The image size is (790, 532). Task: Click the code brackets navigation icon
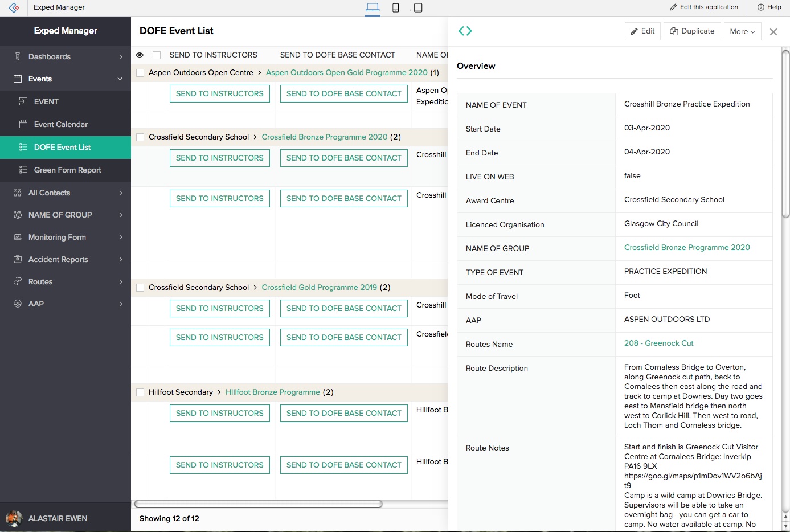point(465,31)
